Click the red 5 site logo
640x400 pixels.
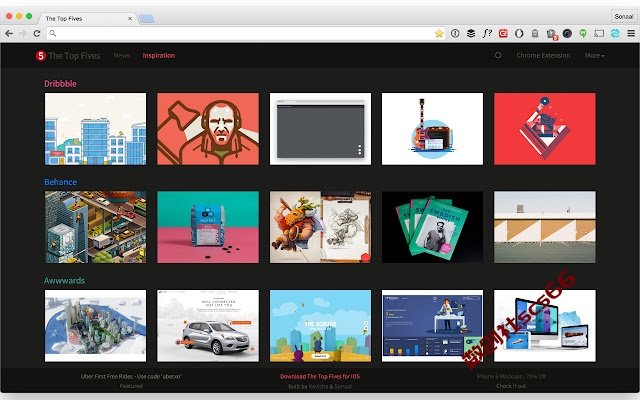click(x=40, y=56)
